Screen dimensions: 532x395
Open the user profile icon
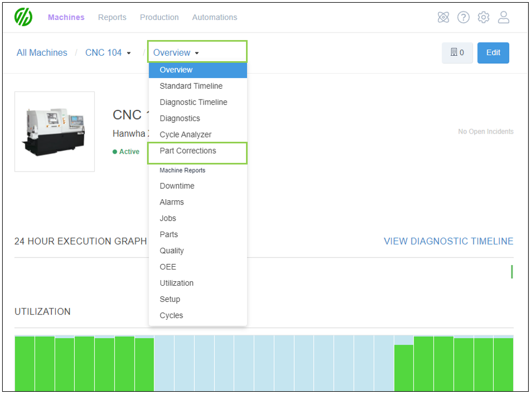(503, 17)
